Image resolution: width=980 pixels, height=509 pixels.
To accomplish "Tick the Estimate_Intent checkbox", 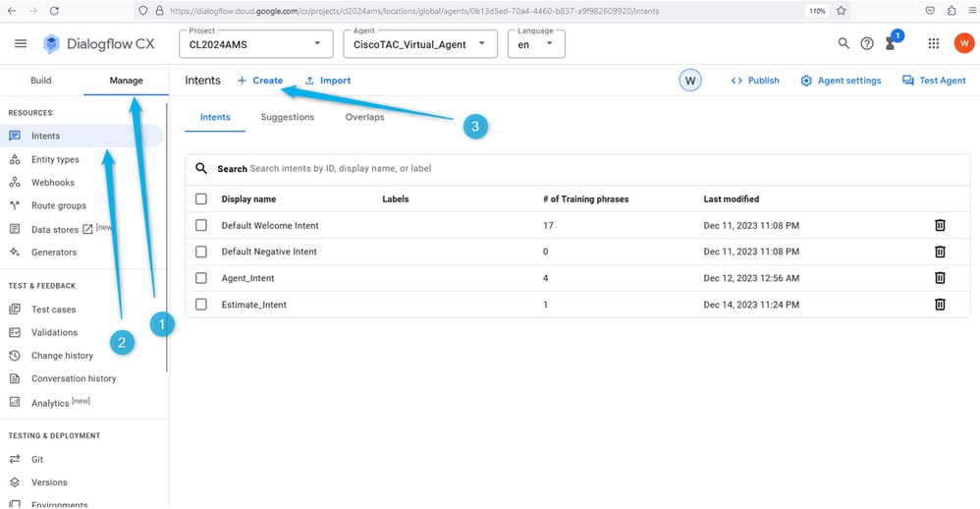I will point(201,305).
